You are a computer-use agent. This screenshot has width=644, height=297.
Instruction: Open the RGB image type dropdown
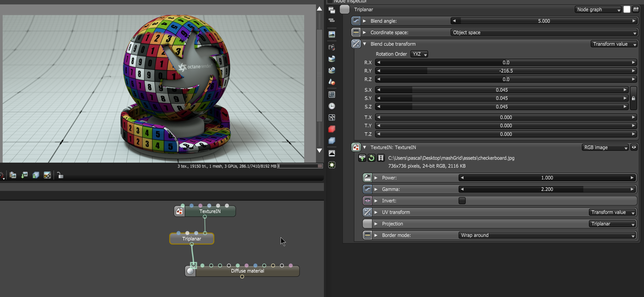tap(605, 147)
